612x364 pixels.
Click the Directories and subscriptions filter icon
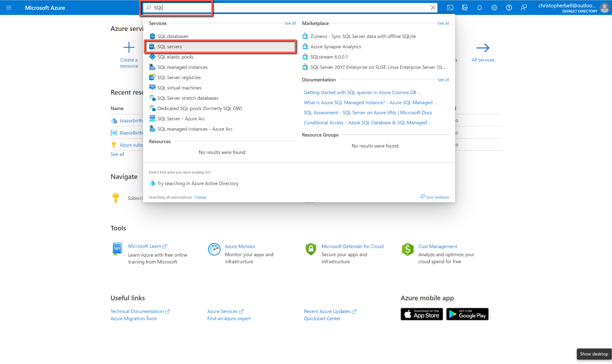pos(465,7)
